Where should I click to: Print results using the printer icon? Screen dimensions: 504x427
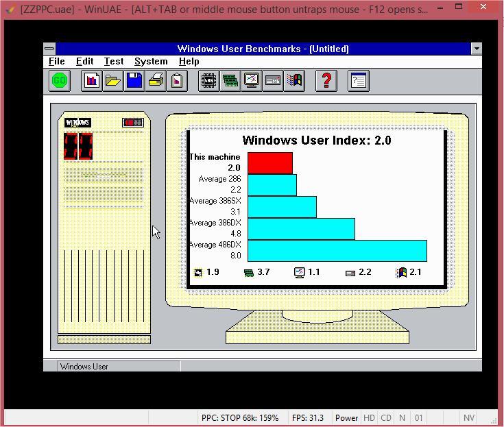[156, 80]
